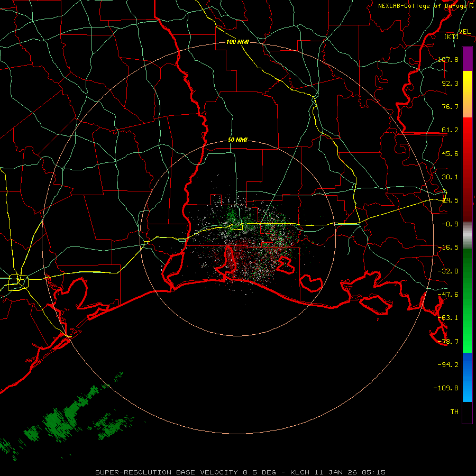Select the VEL legend title
476x476 pixels.
[464, 31]
